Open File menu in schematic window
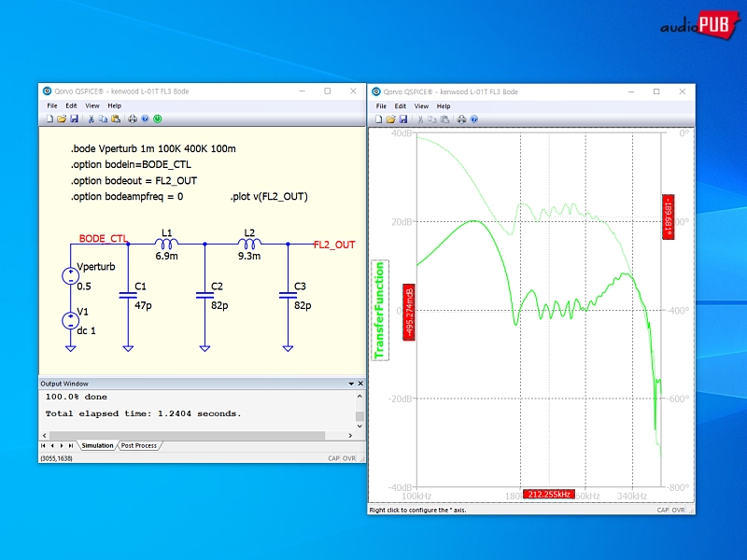Screen dimensions: 747x560 (52, 105)
